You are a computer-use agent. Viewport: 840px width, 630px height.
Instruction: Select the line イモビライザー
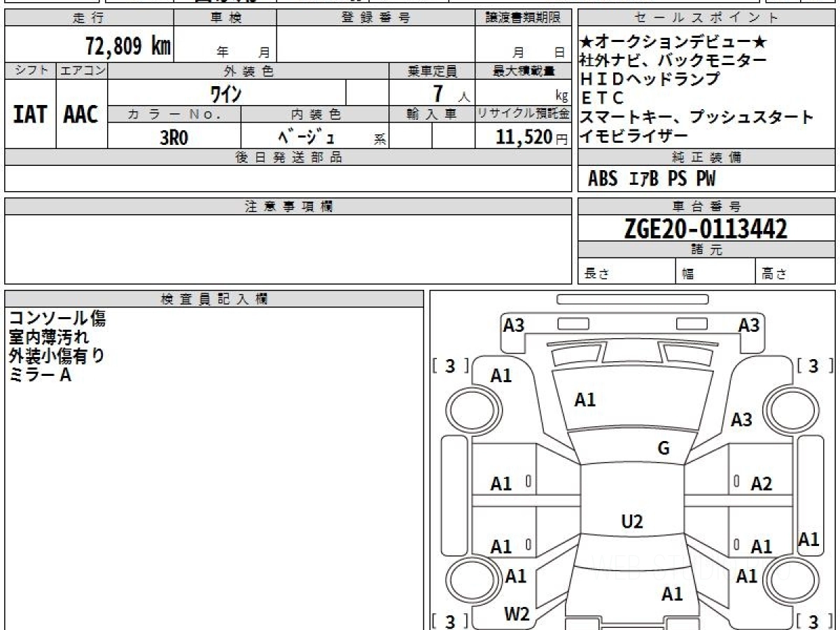click(634, 136)
